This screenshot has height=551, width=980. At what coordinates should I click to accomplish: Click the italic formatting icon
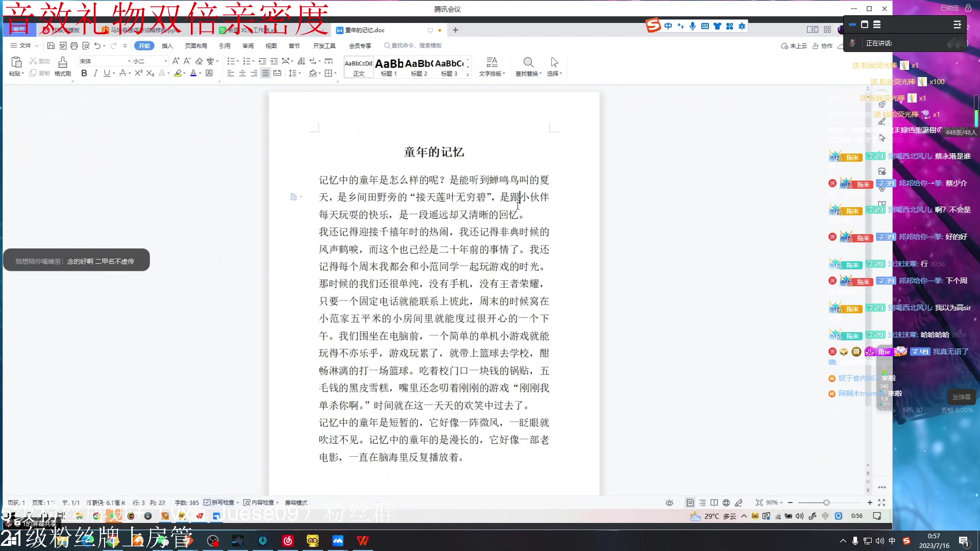[x=95, y=73]
